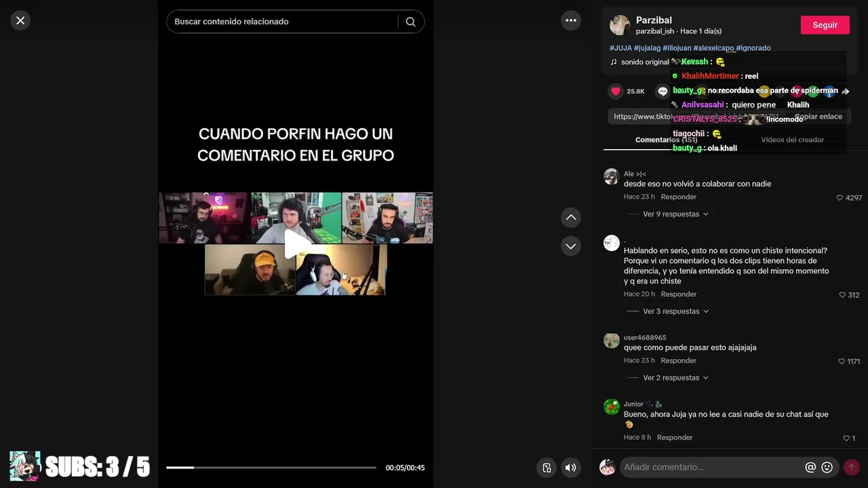Open the 'Ale >|<' commenter username
The height and width of the screenshot is (488, 868).
[x=635, y=174]
